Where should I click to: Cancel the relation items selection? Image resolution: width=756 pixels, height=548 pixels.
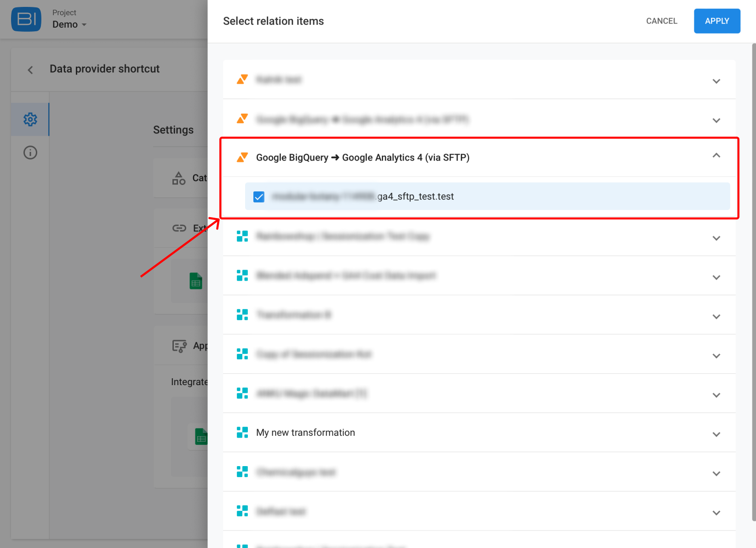[661, 21]
